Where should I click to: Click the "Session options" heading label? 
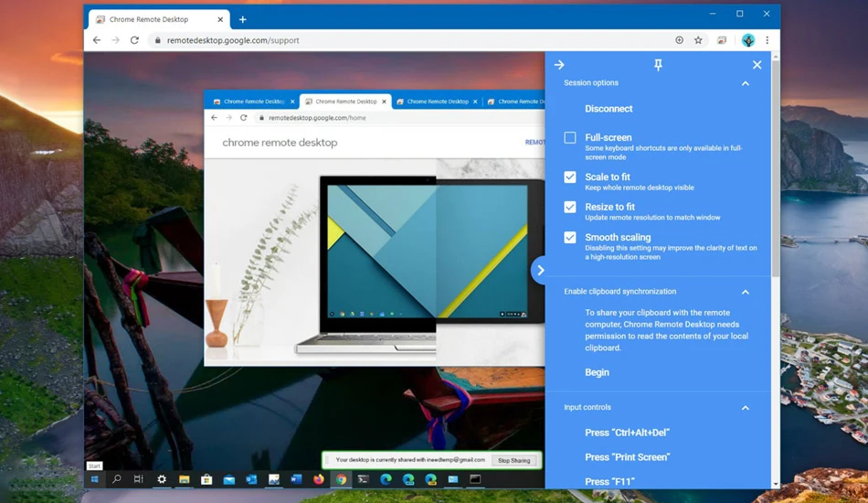click(590, 82)
